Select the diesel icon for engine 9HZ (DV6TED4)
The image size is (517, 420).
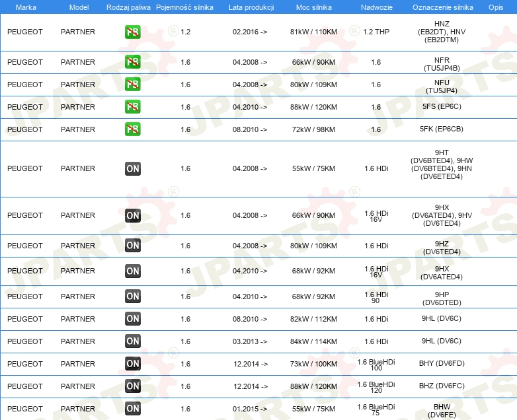tap(132, 246)
